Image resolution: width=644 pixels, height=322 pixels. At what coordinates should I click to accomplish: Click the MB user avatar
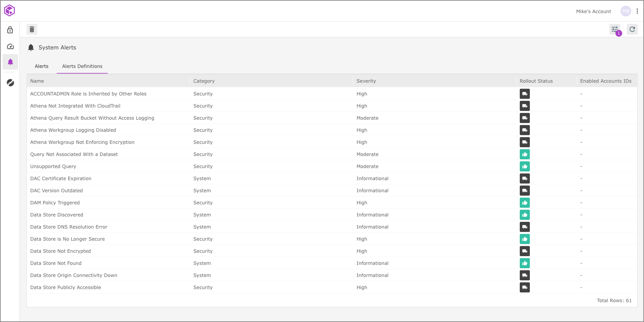click(x=626, y=11)
